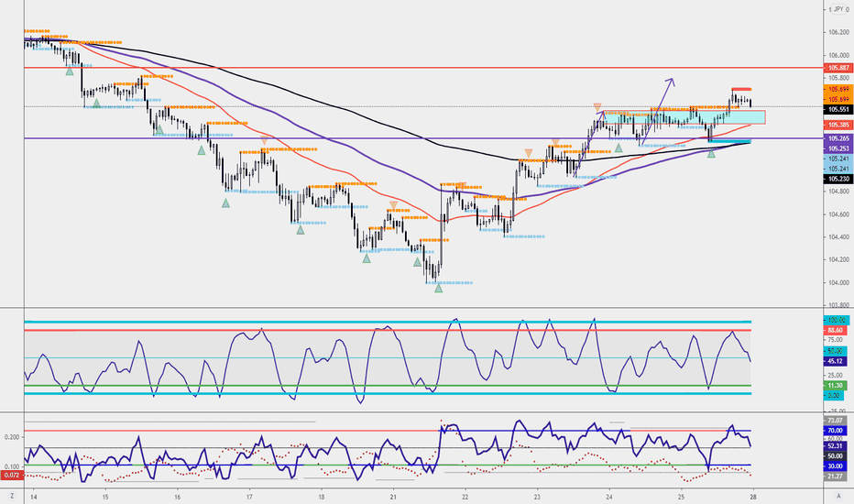Select the cyan rectangle zone with red border
Viewport: 854px width, 504px height.
tap(685, 117)
